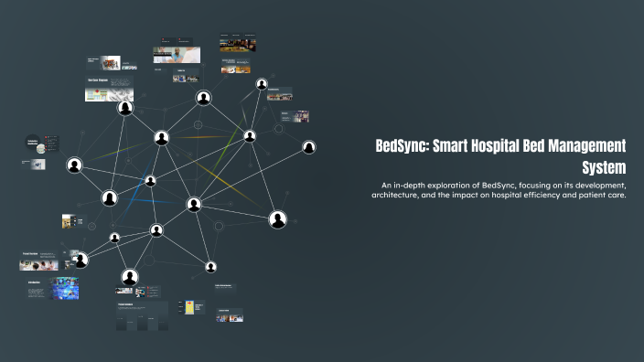Click the subtitle starting 'An in-depth exploration of BedSync'
The image size is (644, 362).
499,190
